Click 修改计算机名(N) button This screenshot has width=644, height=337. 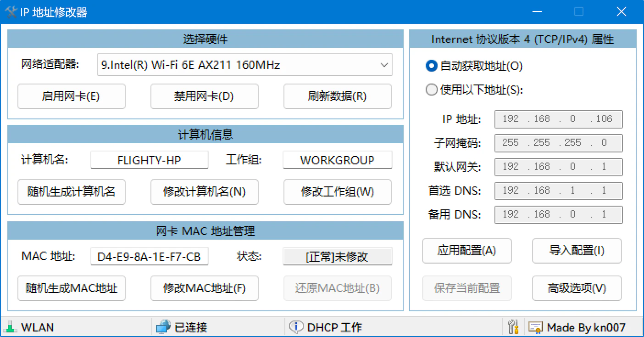tap(205, 192)
